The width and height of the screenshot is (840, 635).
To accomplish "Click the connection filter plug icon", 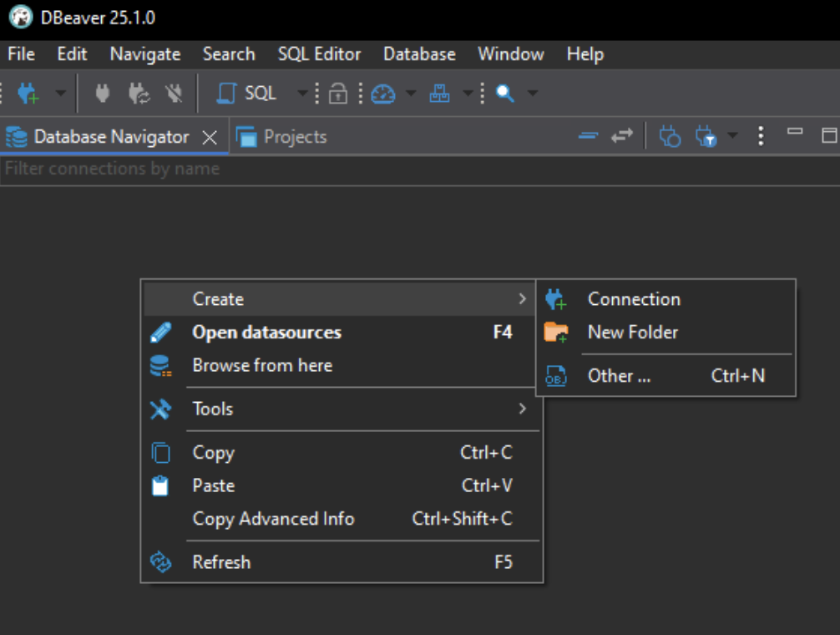I will click(706, 136).
